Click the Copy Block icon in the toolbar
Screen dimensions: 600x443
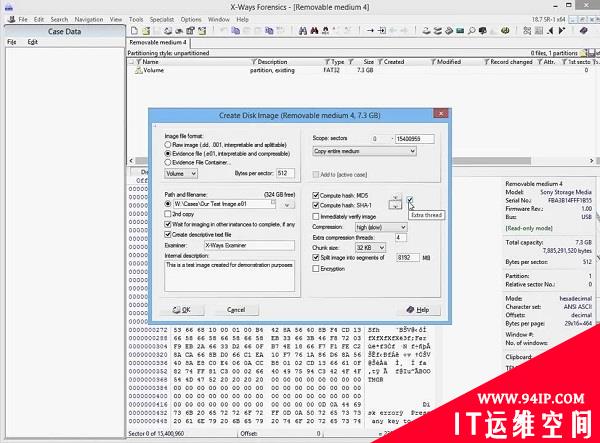click(235, 31)
